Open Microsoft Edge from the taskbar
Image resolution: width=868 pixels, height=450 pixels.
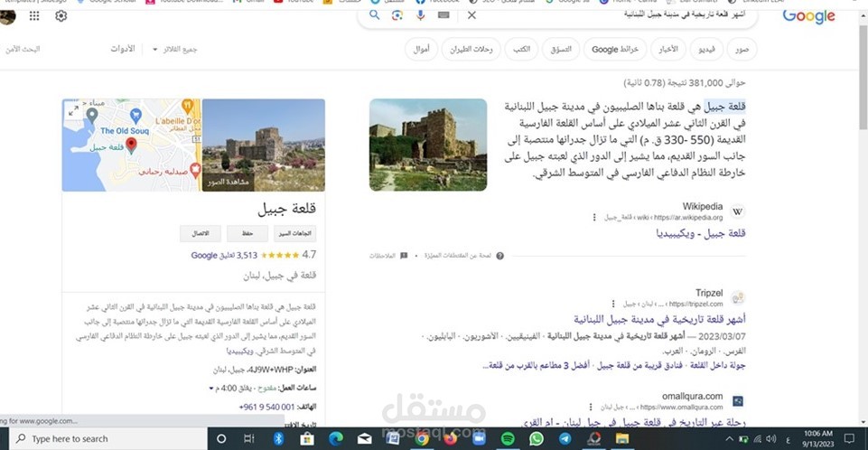tap(335, 439)
